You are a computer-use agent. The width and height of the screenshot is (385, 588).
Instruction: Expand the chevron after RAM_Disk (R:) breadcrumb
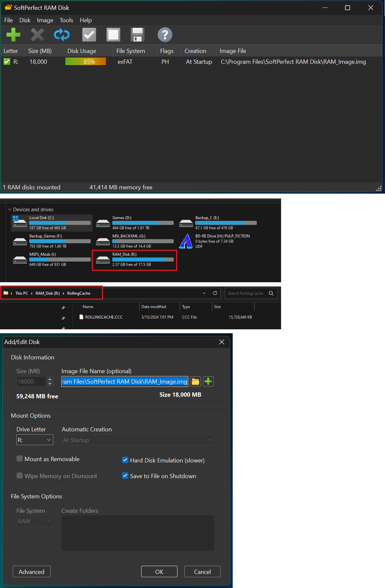(63, 293)
